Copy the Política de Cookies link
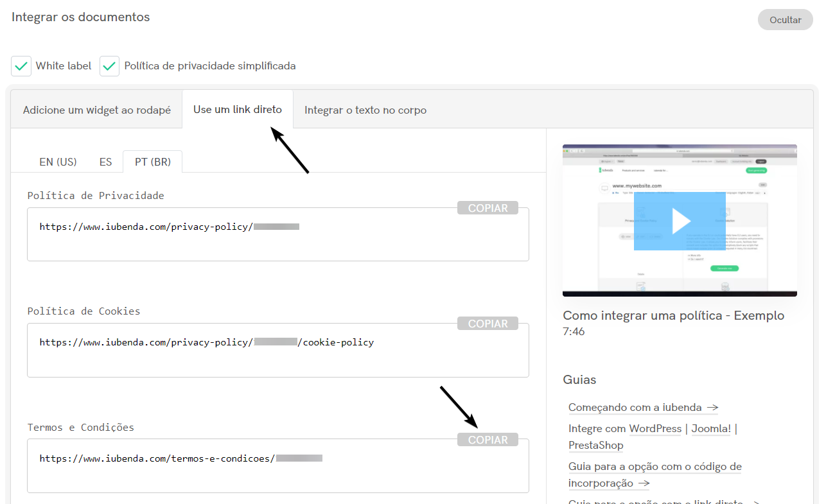The image size is (826, 504). tap(488, 324)
